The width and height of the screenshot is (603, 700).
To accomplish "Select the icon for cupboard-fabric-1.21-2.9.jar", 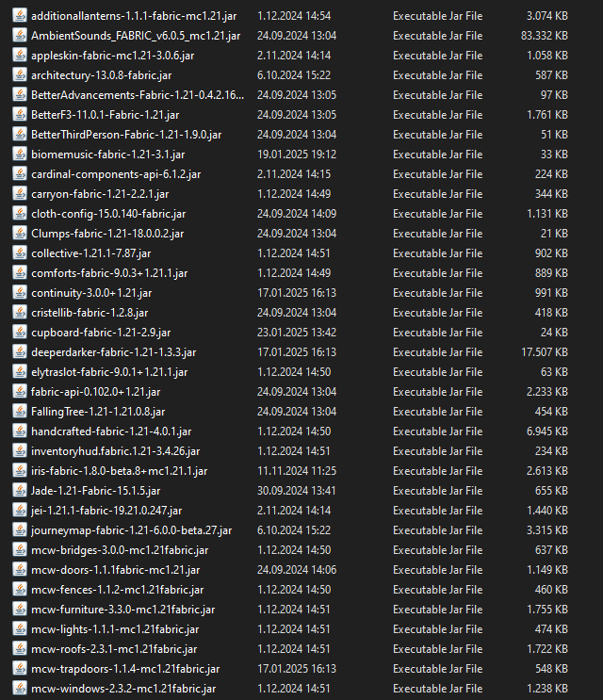I will coord(19,333).
